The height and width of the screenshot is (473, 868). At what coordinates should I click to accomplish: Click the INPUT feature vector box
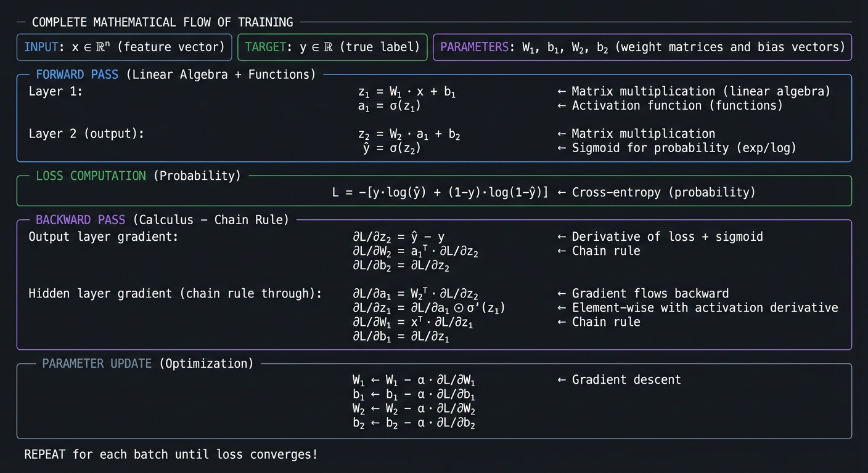(123, 47)
